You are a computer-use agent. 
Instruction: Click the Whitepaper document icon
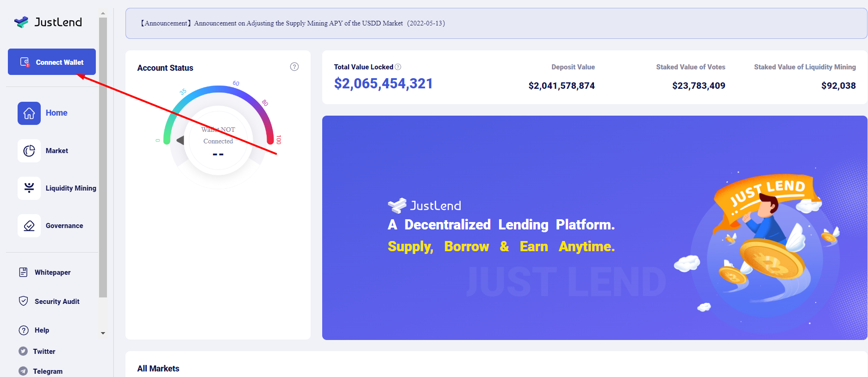point(23,272)
